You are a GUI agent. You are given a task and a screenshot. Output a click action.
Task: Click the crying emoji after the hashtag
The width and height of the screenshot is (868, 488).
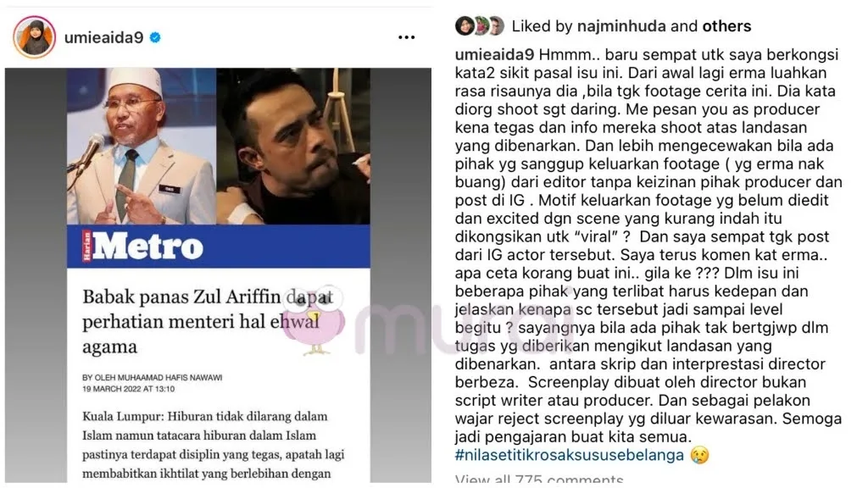click(x=699, y=455)
